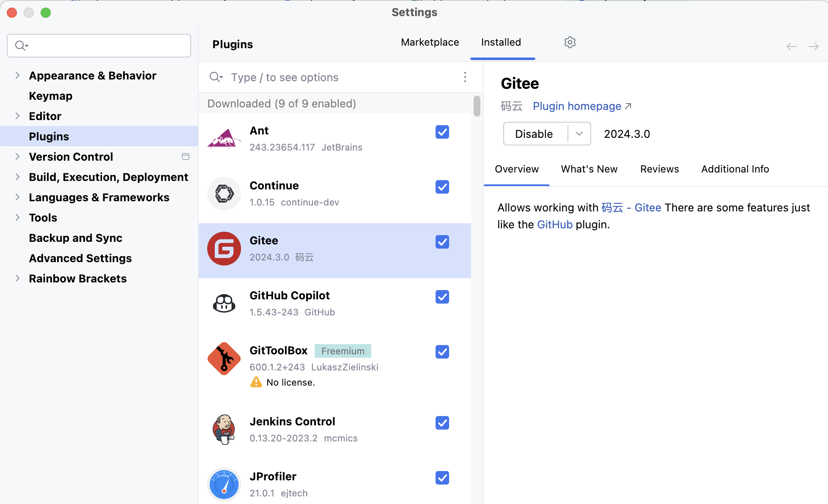Image resolution: width=828 pixels, height=504 pixels.
Task: Click the GitHub Copilot plugin icon
Action: point(224,304)
